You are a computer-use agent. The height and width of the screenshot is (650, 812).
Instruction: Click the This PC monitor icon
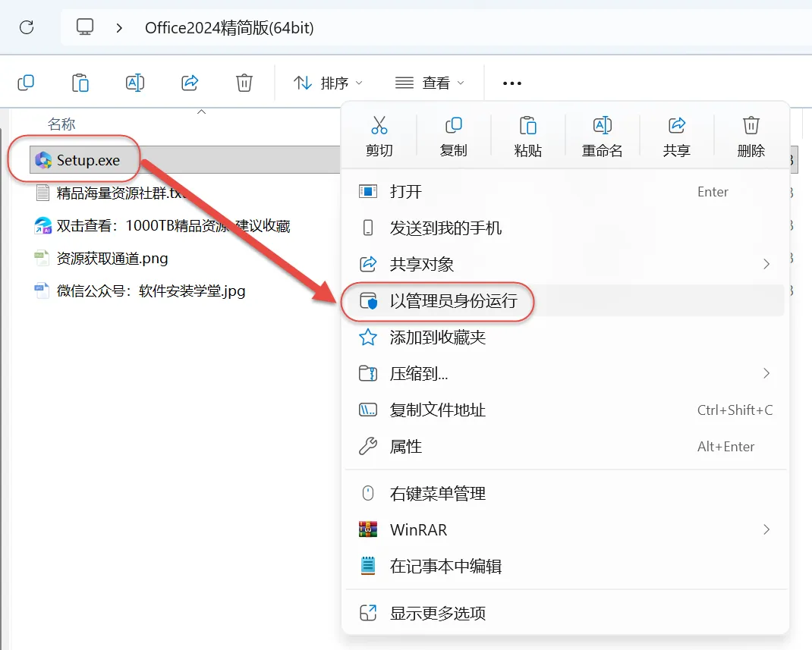pyautogui.click(x=85, y=27)
